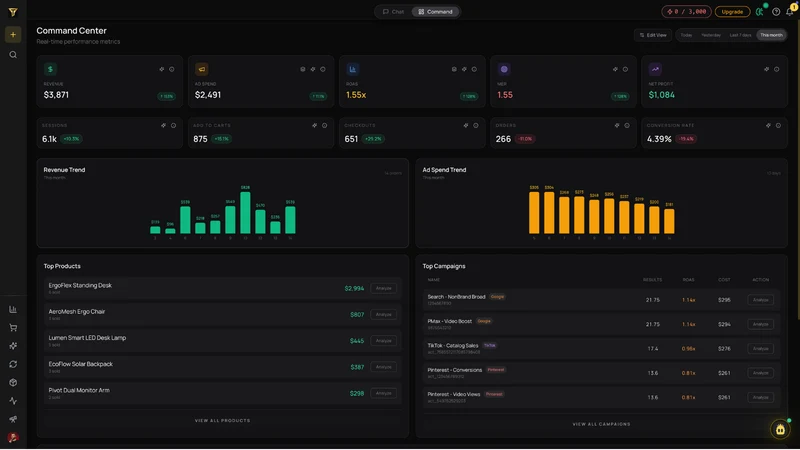Viewport: 800px width, 450px height.
Task: Open the user avatar in sidebar bottom
Action: pyautogui.click(x=13, y=437)
